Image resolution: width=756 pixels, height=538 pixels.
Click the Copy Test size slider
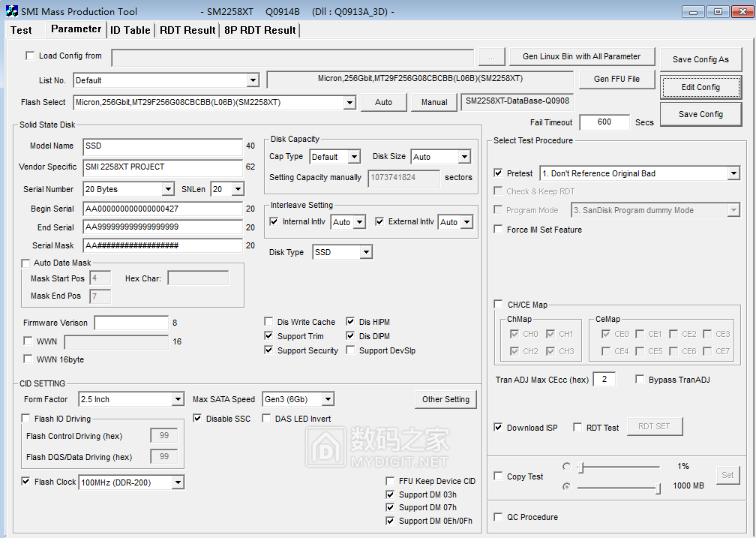coord(619,487)
